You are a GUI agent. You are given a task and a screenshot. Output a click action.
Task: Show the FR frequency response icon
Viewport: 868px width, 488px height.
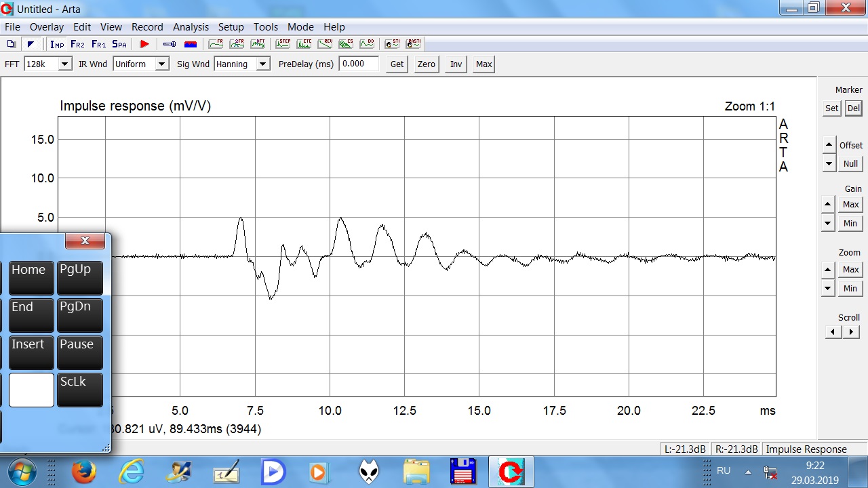coord(216,44)
